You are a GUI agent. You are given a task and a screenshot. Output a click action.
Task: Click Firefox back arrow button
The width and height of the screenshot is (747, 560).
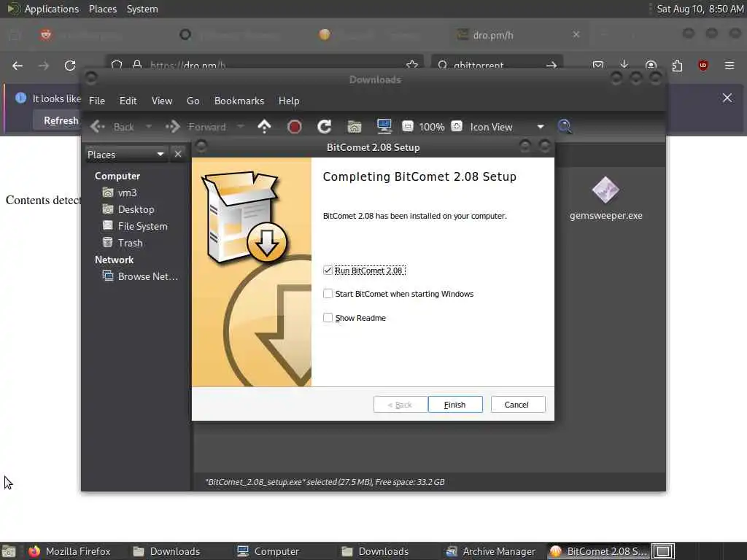18,66
